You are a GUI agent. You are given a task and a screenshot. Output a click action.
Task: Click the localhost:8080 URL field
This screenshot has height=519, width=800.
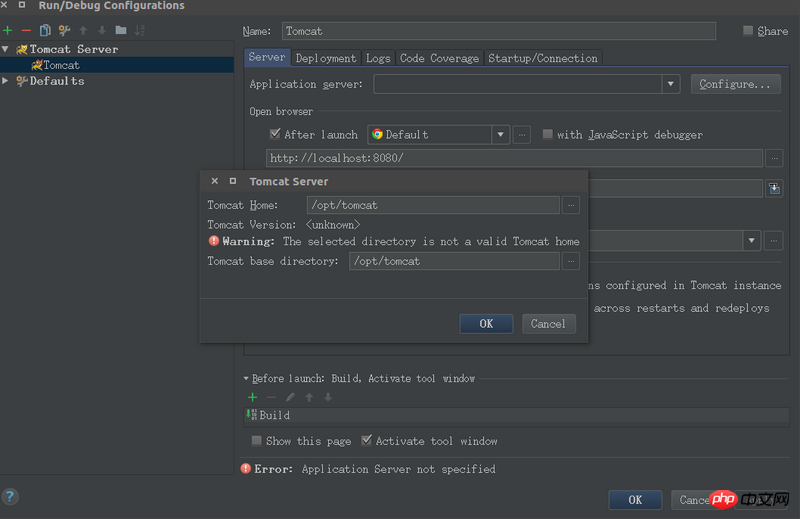(x=514, y=158)
